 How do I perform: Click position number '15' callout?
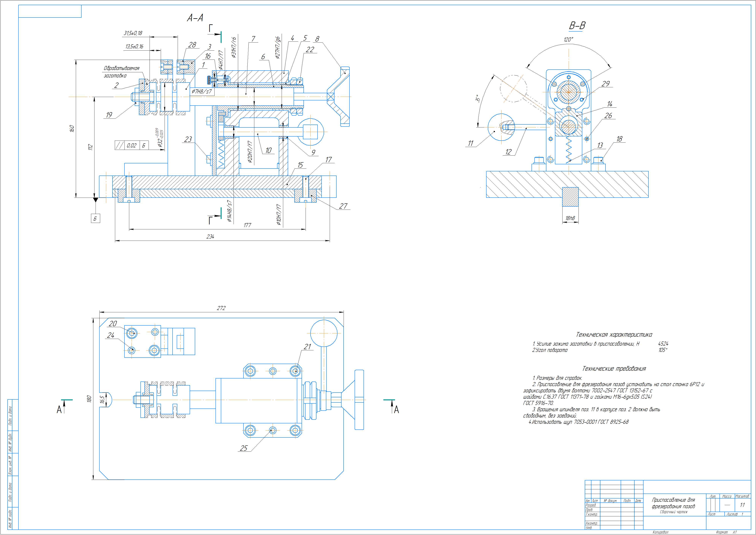[x=300, y=165]
